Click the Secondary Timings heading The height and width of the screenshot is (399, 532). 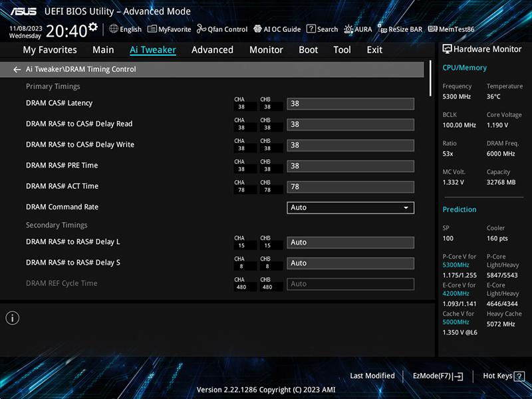[x=57, y=225]
